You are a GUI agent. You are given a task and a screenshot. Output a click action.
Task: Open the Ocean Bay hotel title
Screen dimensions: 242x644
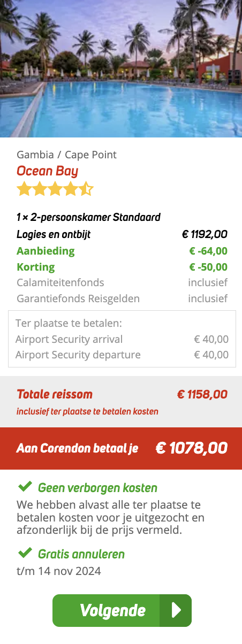(x=47, y=171)
